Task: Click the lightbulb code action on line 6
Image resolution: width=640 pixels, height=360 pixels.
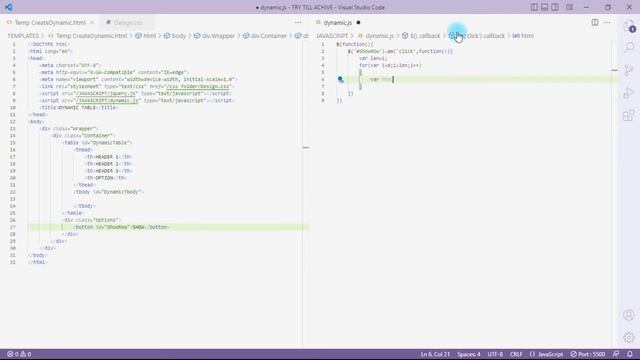Action: 340,80
